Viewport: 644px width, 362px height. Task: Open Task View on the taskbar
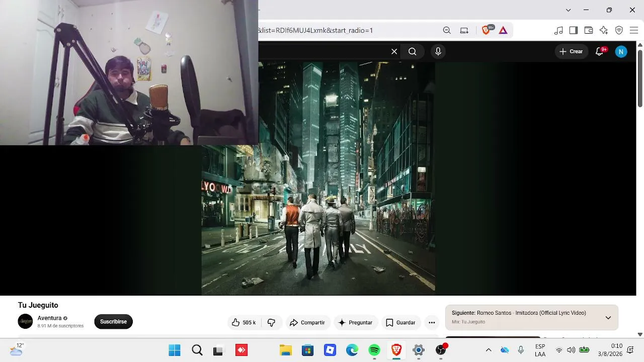[218, 350]
